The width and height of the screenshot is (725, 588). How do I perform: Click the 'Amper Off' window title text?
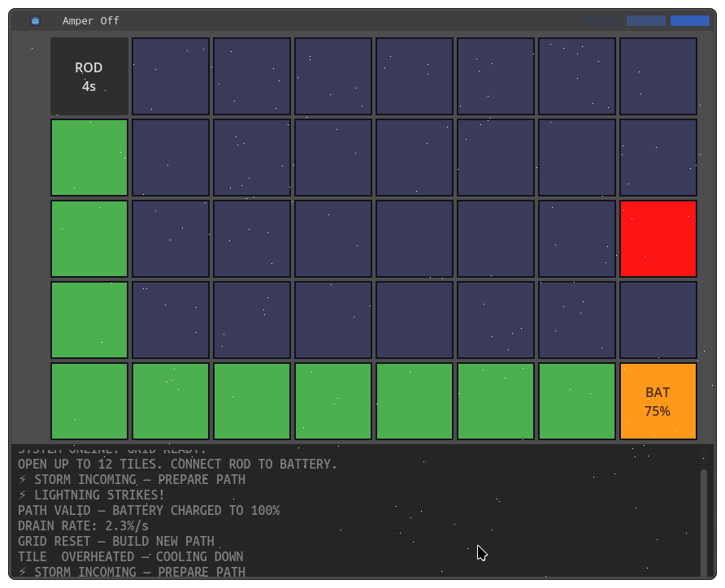coord(91,21)
